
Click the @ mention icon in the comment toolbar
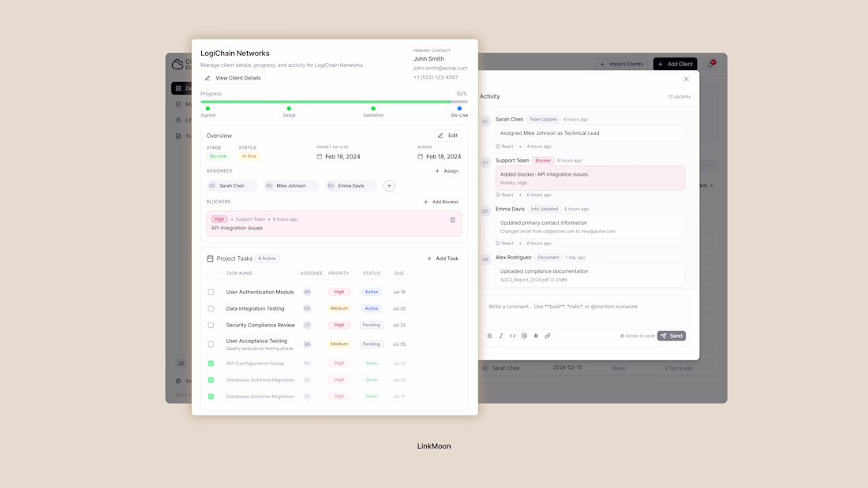[524, 336]
